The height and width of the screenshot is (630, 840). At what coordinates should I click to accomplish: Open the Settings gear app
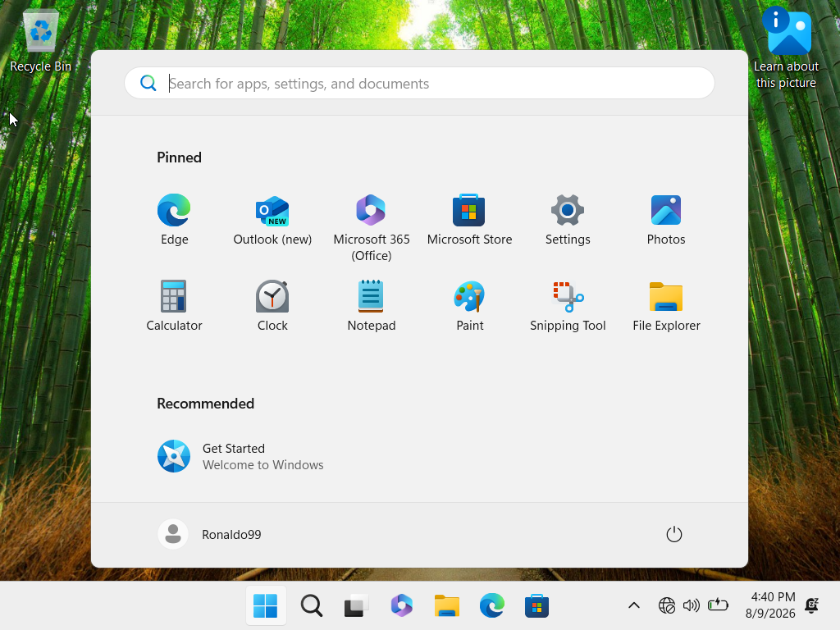(x=568, y=220)
